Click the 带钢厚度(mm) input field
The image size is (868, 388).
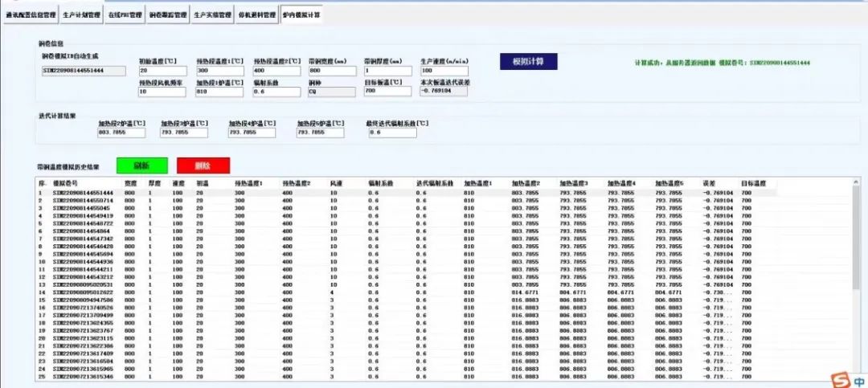(387, 71)
